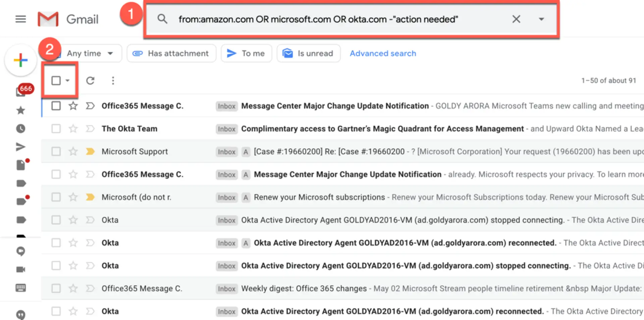644x320 pixels.
Task: Toggle importance marker on The Okta Team email
Action: click(90, 128)
